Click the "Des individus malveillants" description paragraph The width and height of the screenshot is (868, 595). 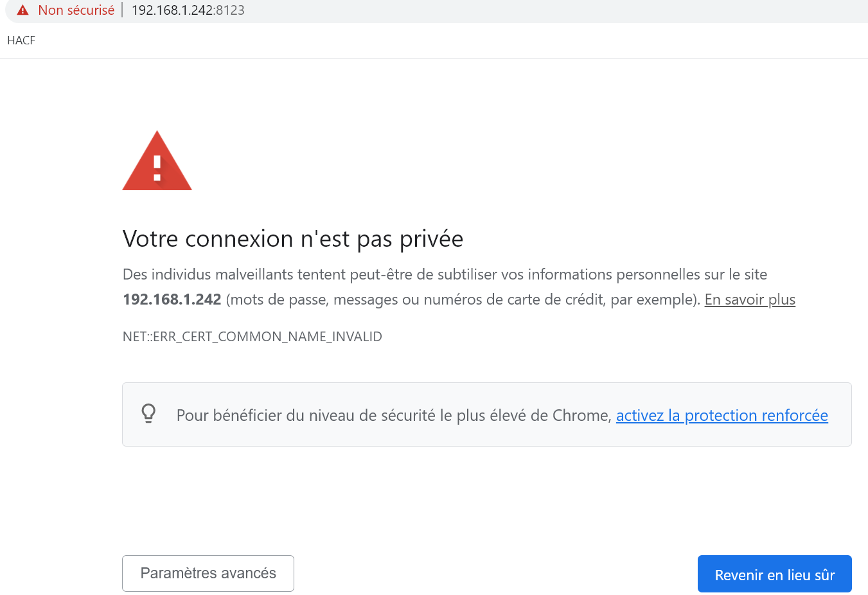tap(459, 287)
